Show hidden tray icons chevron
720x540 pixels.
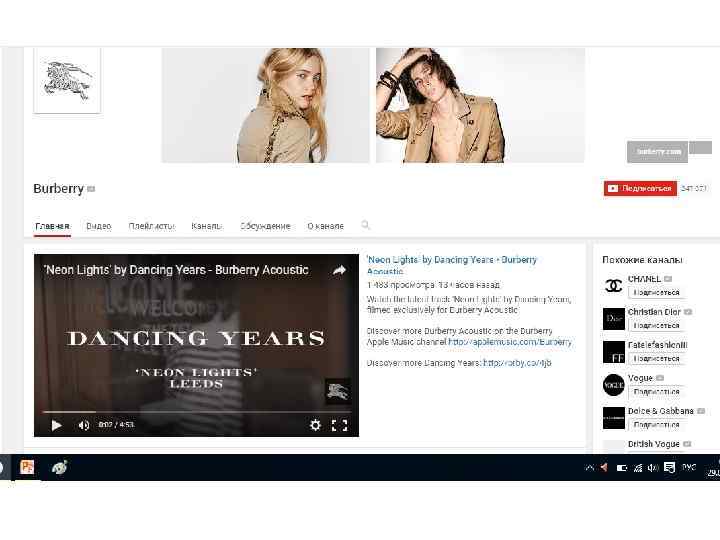[x=590, y=467]
